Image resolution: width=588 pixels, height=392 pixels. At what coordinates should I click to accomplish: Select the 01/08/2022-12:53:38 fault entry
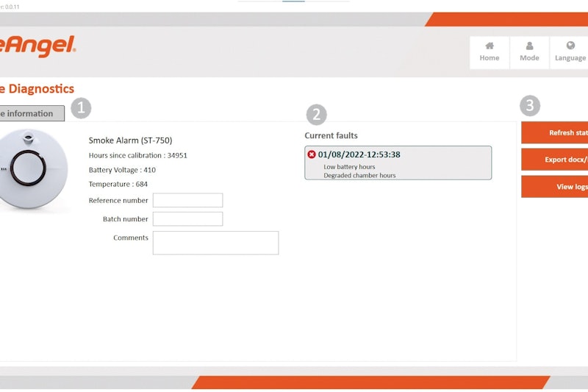point(359,154)
